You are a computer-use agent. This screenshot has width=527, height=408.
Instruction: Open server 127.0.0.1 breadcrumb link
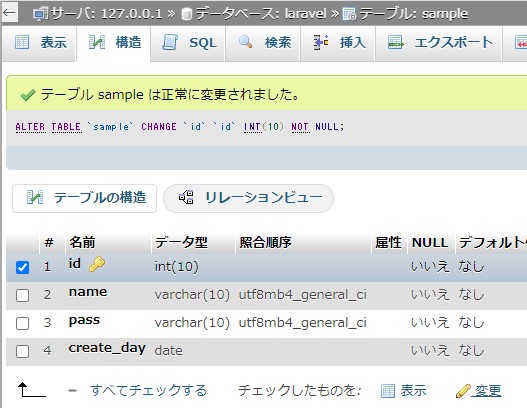pos(106,14)
